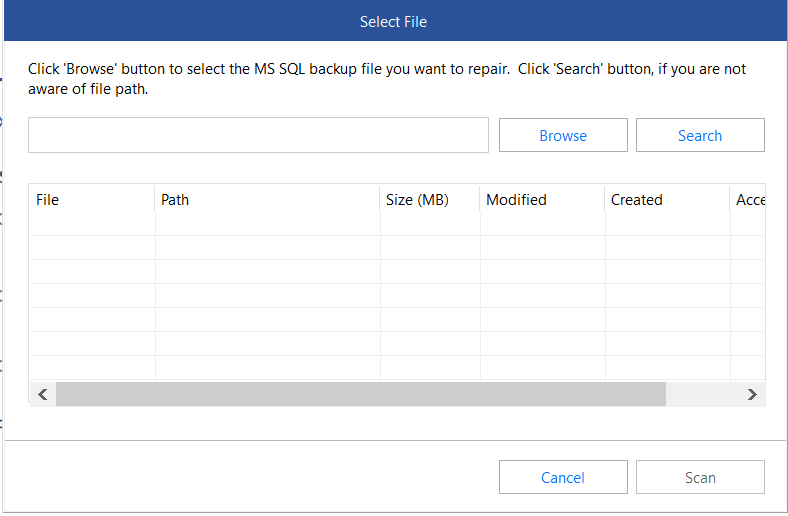Click the file path input field
This screenshot has height=516, width=788.
[x=258, y=135]
